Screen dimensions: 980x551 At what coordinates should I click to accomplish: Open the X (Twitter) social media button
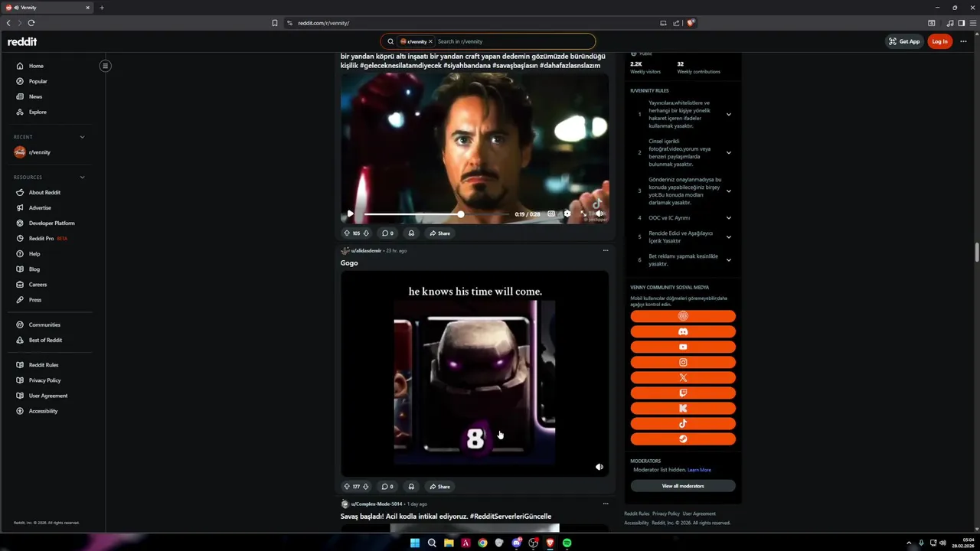click(x=683, y=377)
